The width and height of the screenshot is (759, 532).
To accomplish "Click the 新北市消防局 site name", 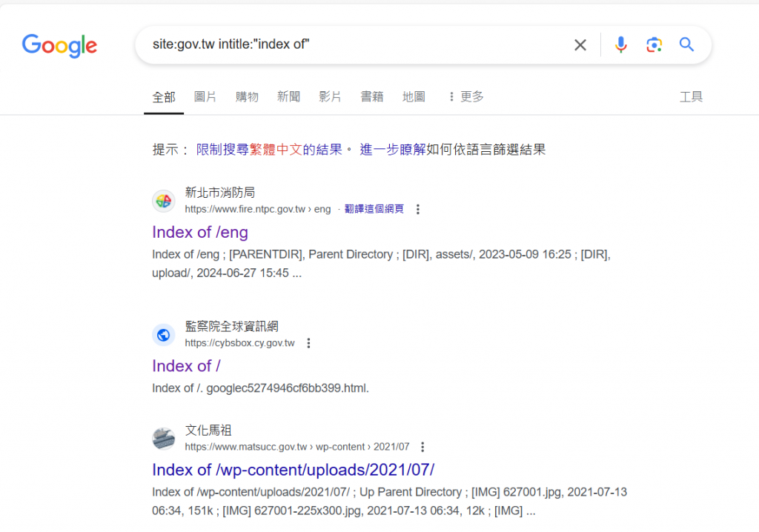I will (219, 193).
